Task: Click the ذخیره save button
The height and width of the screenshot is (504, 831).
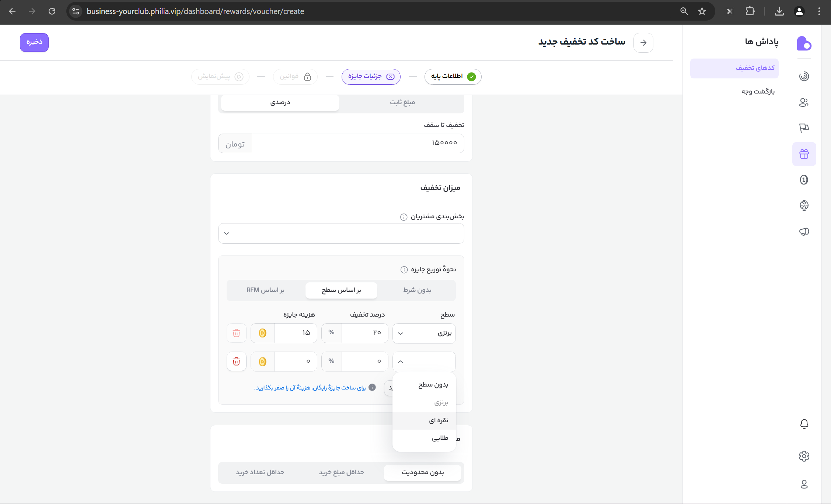Action: pyautogui.click(x=34, y=42)
